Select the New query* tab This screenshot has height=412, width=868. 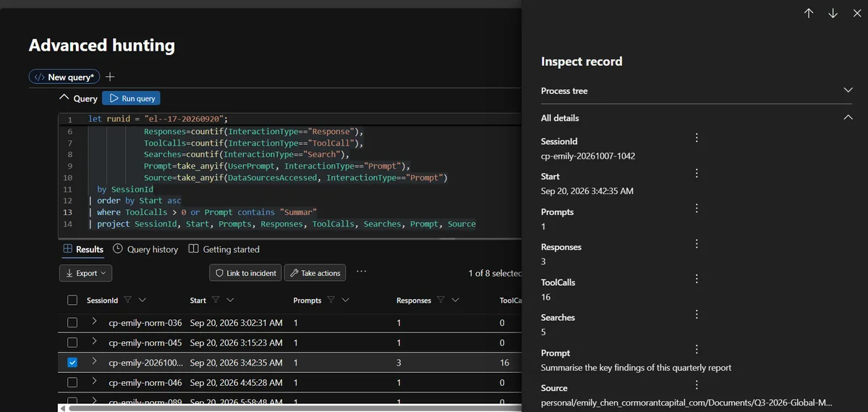[64, 77]
